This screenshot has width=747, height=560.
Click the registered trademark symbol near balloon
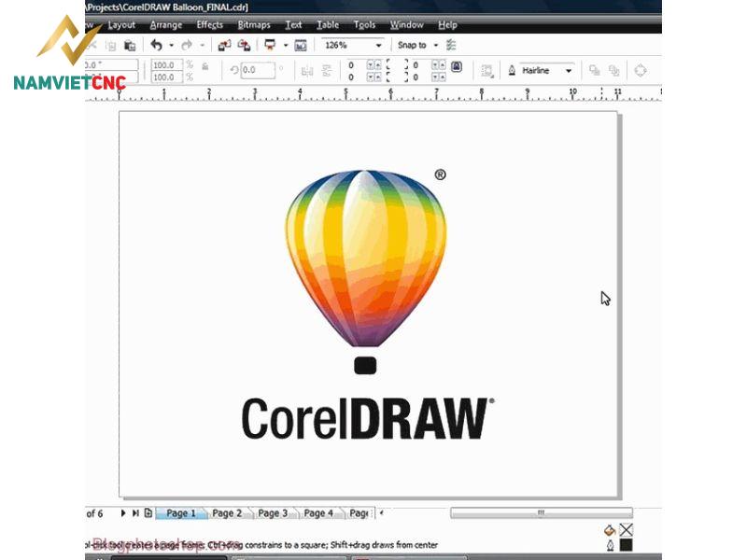(440, 175)
